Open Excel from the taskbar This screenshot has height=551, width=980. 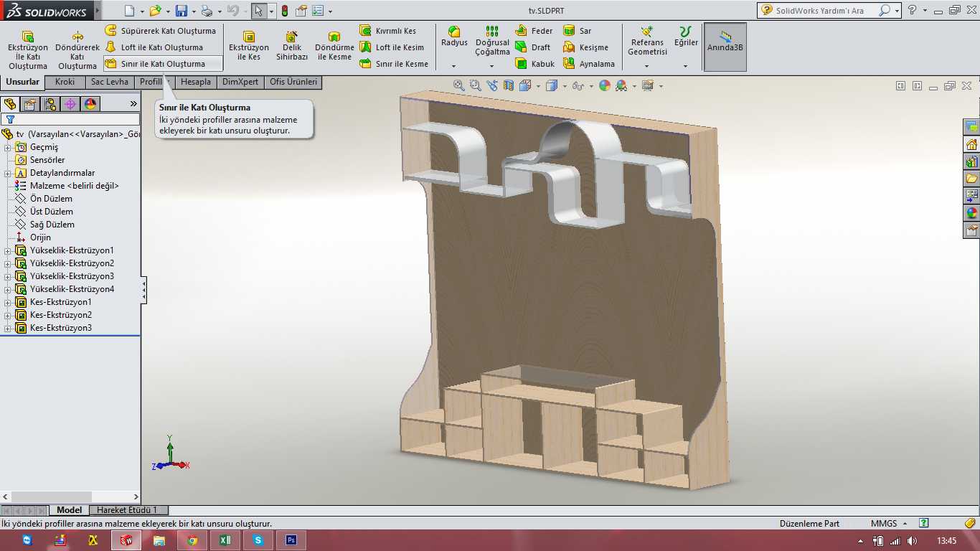point(225,540)
